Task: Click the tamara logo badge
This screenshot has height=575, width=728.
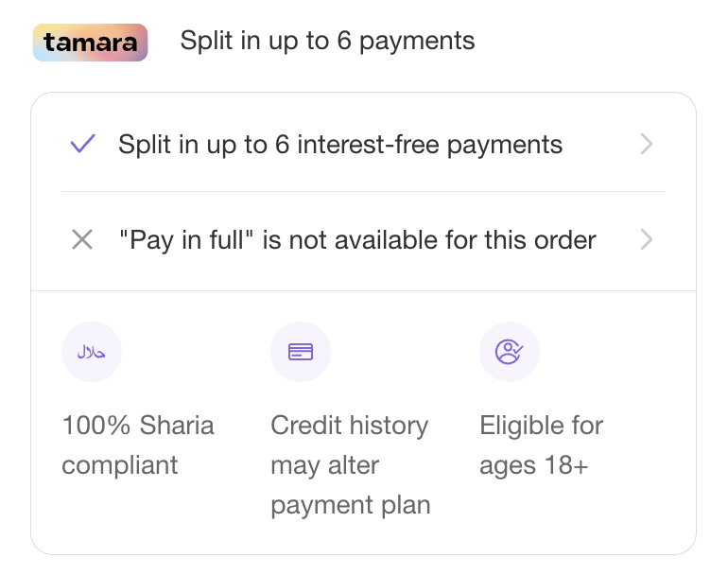Action: (90, 43)
